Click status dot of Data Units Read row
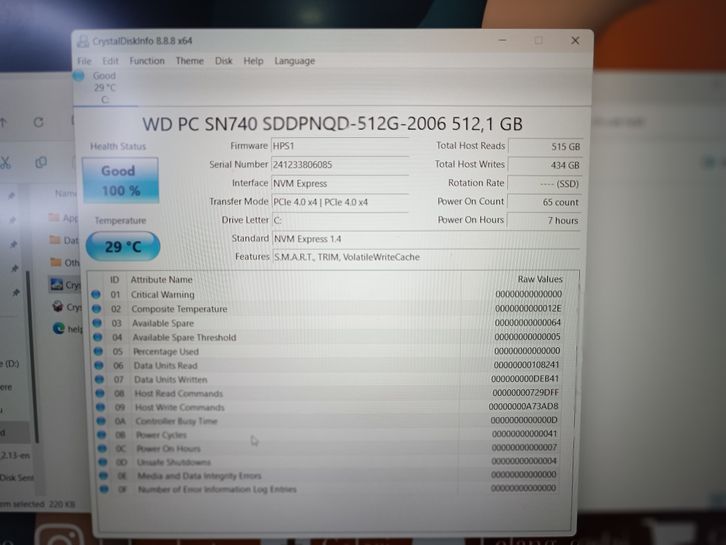Viewport: 726px width, 545px height. (99, 365)
